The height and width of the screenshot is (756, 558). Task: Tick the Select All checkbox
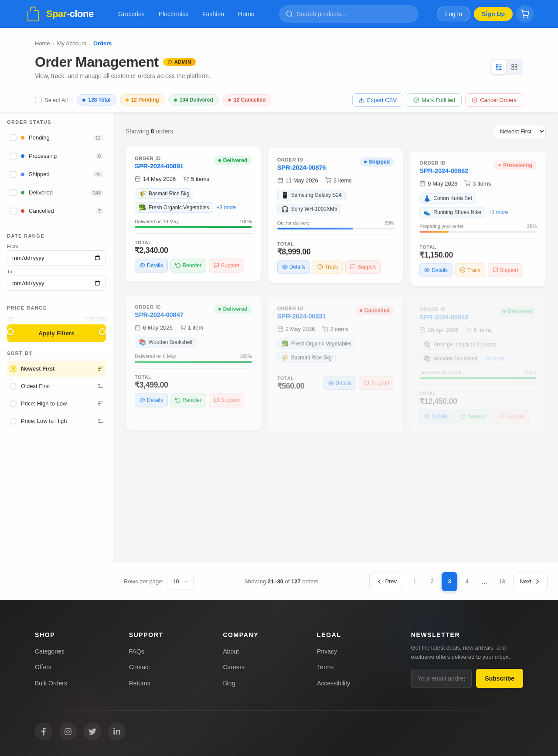(x=38, y=100)
